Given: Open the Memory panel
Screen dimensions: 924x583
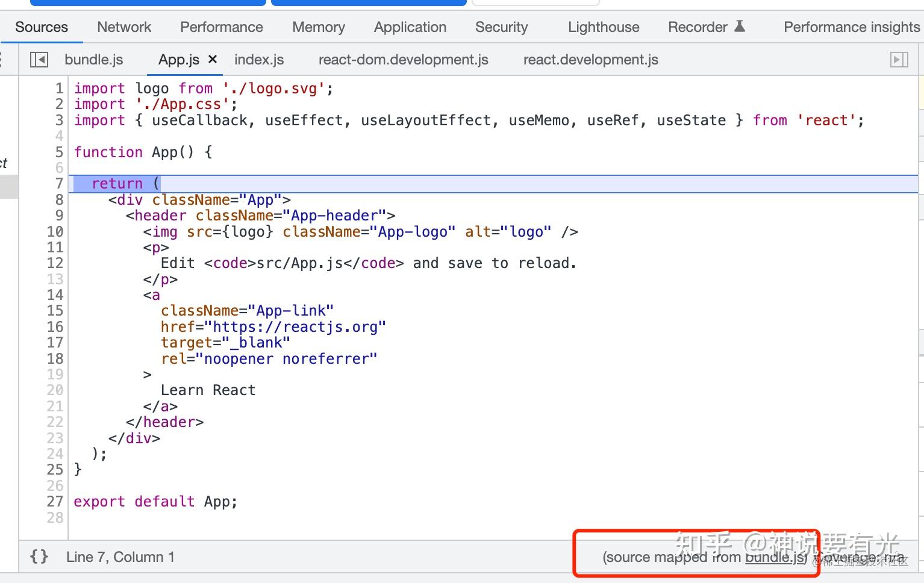Looking at the screenshot, I should click(x=318, y=26).
